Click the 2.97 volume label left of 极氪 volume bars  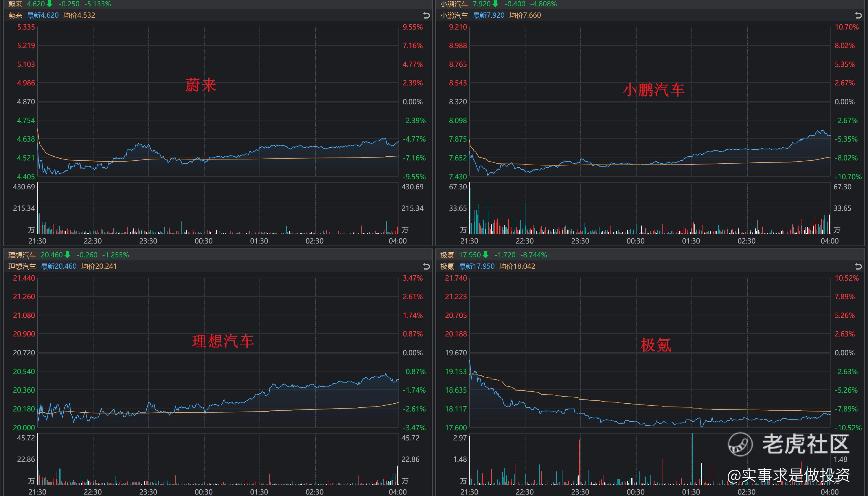(460, 438)
